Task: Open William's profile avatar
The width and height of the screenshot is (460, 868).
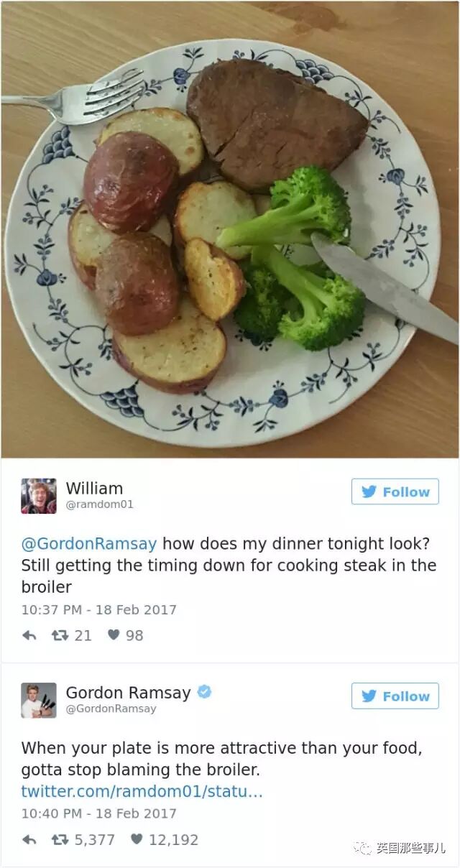Action: (x=39, y=497)
